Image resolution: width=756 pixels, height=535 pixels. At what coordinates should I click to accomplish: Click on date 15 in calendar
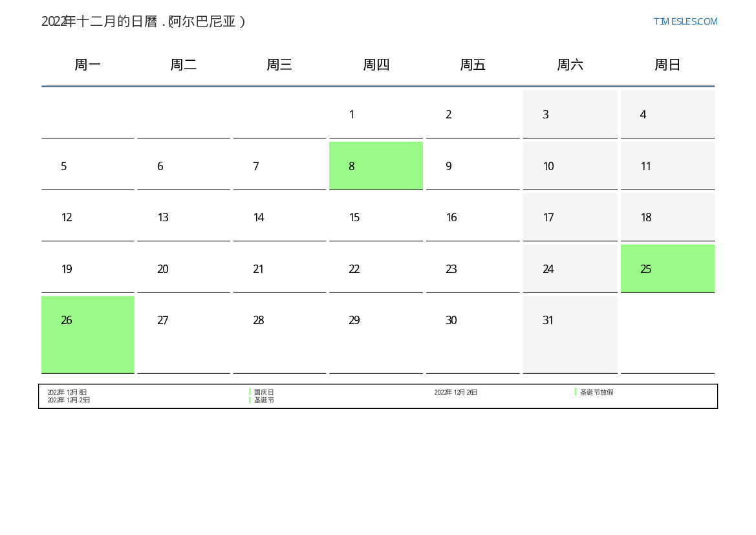(x=376, y=217)
